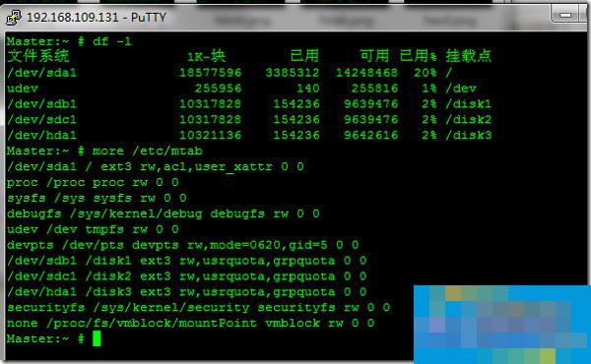
Task: Click 'usrquota,grpquota' on the /disk2 line
Action: click(x=269, y=276)
